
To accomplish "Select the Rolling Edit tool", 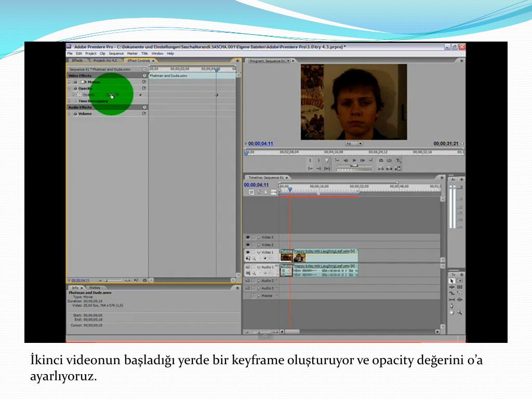I will (460, 287).
